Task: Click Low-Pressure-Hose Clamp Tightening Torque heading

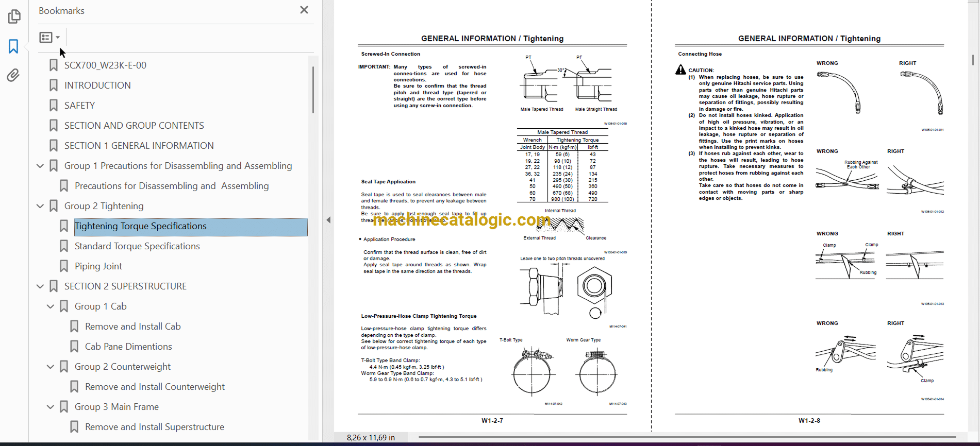Action: tap(419, 316)
